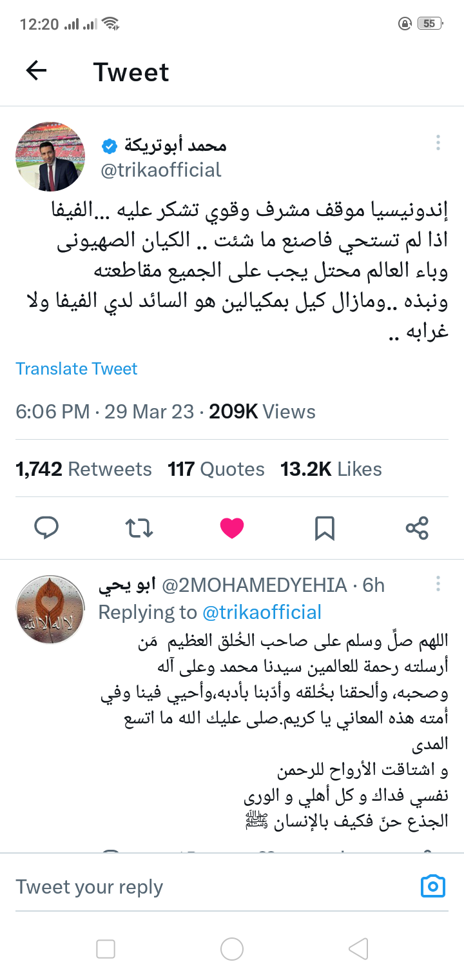Tap the Android back triangle button

pyautogui.click(x=358, y=948)
